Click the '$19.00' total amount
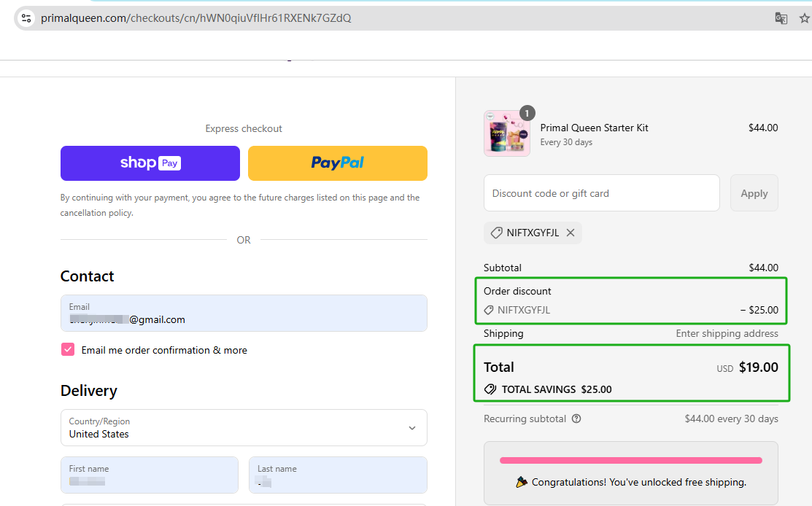The image size is (812, 506). tap(758, 367)
